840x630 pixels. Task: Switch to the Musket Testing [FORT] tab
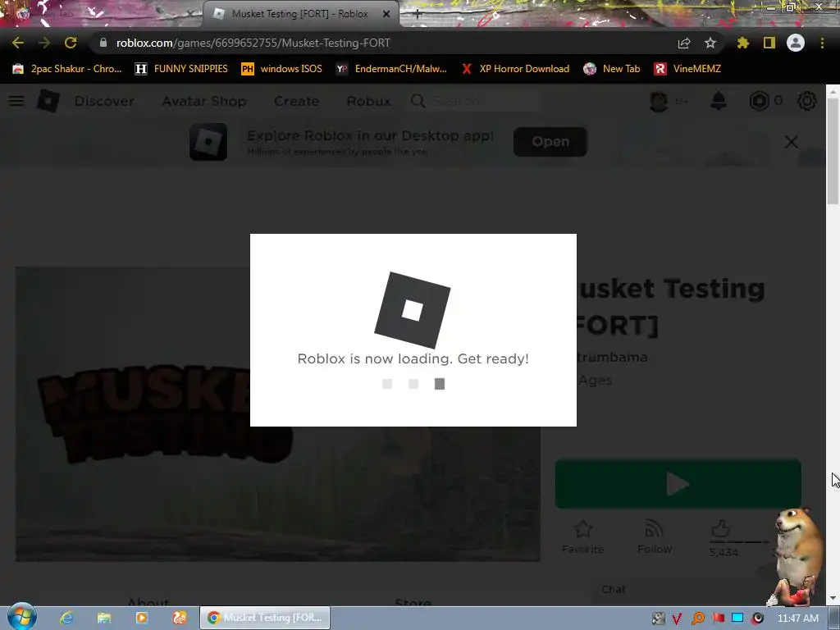[x=299, y=14]
